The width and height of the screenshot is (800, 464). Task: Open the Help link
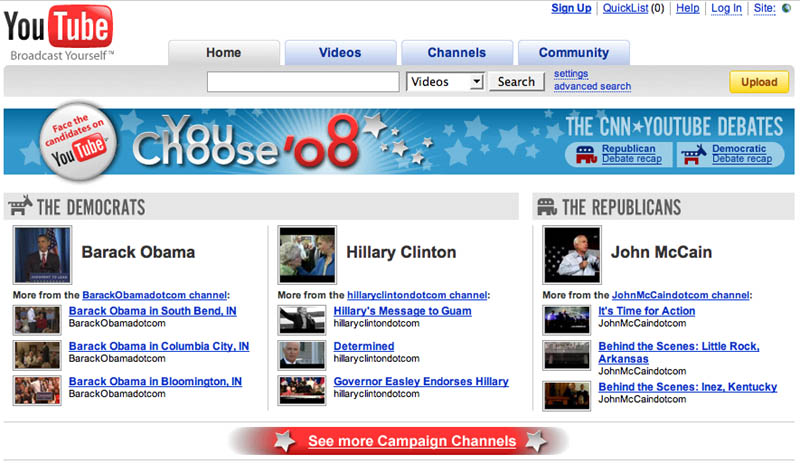point(687,8)
